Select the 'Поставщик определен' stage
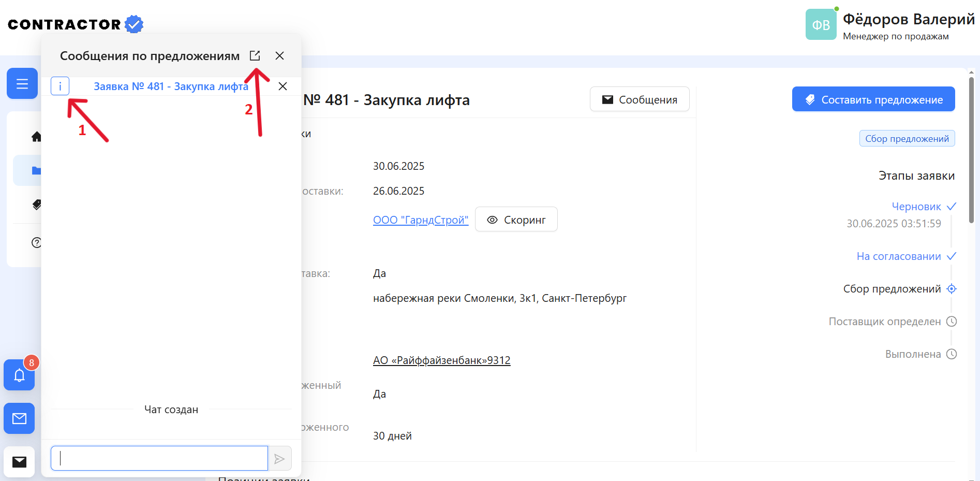Image resolution: width=980 pixels, height=481 pixels. [x=885, y=322]
